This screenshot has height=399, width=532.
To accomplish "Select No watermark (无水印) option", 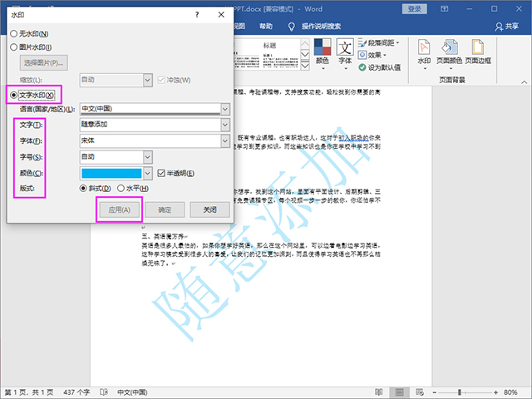I will click(x=30, y=33).
